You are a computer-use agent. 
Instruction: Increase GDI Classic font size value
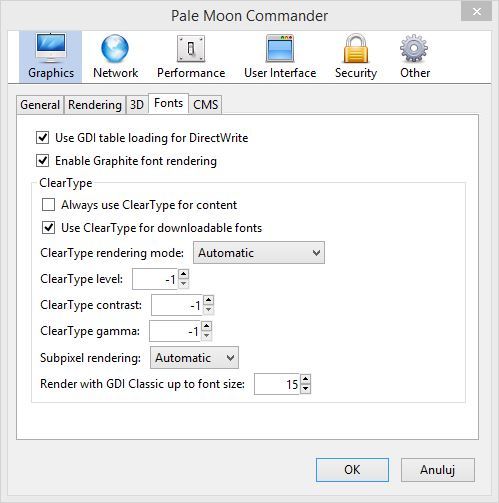[306, 379]
